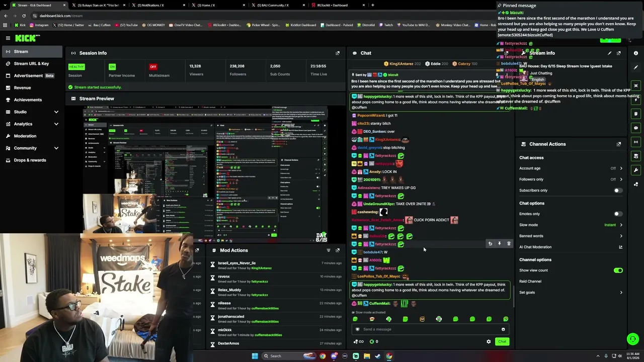The image size is (644, 362).
Task: Pop out the Channel Actions panel
Action: point(619,144)
